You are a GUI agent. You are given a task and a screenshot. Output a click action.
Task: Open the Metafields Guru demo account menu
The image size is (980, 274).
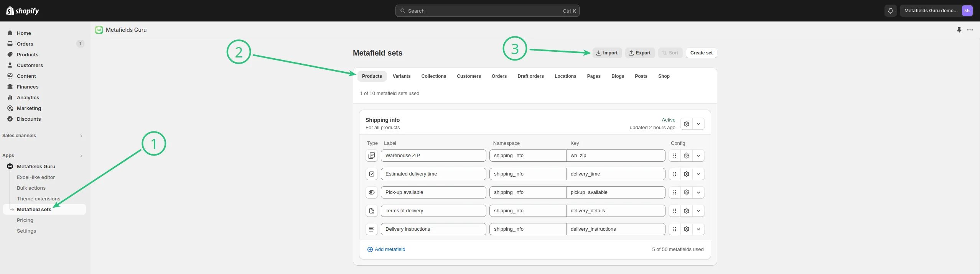coord(936,11)
